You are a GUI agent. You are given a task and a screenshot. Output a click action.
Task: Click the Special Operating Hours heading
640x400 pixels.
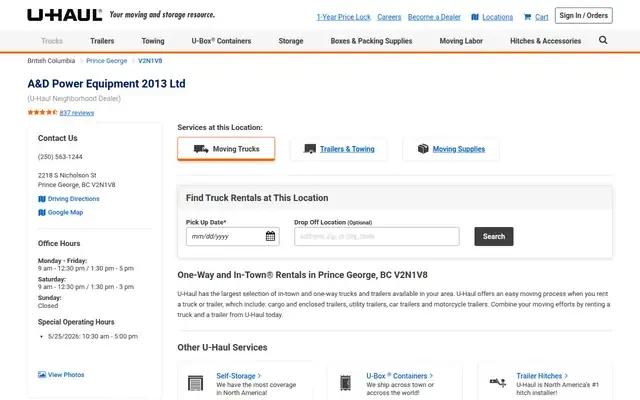click(x=76, y=322)
